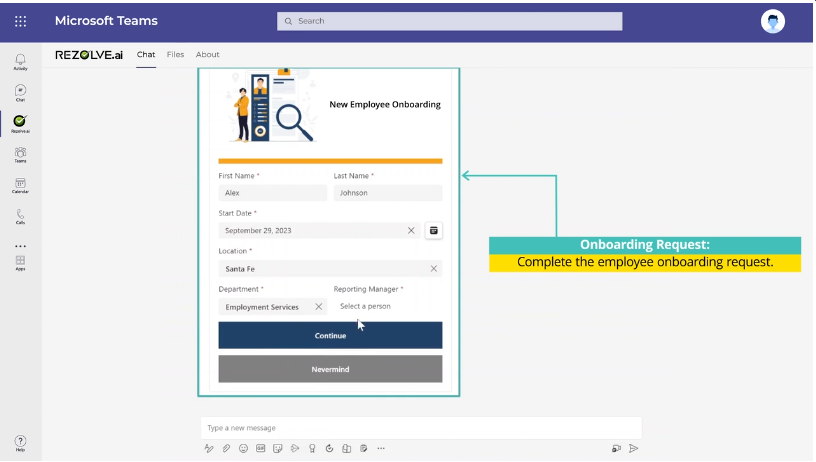Show more compose options ellipsis

pos(381,448)
